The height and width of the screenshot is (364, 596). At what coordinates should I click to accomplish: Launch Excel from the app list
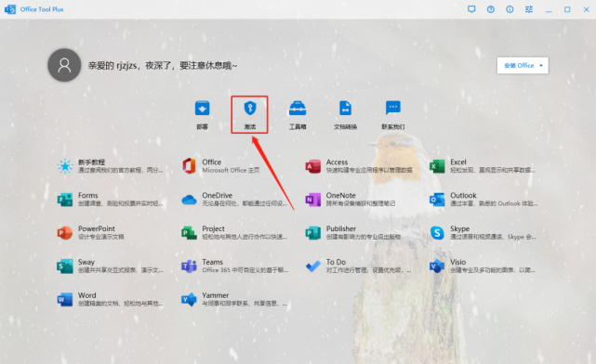tap(483, 166)
